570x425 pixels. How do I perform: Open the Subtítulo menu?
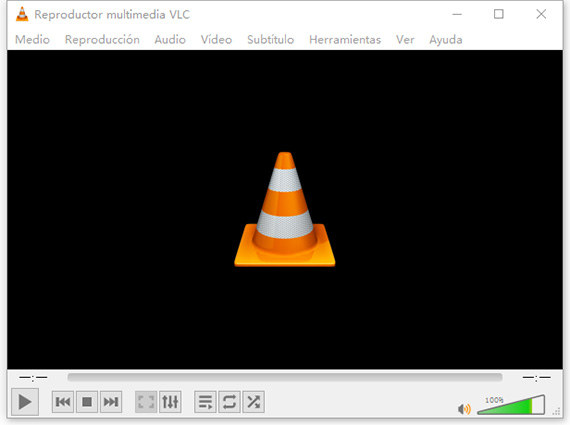tap(270, 39)
